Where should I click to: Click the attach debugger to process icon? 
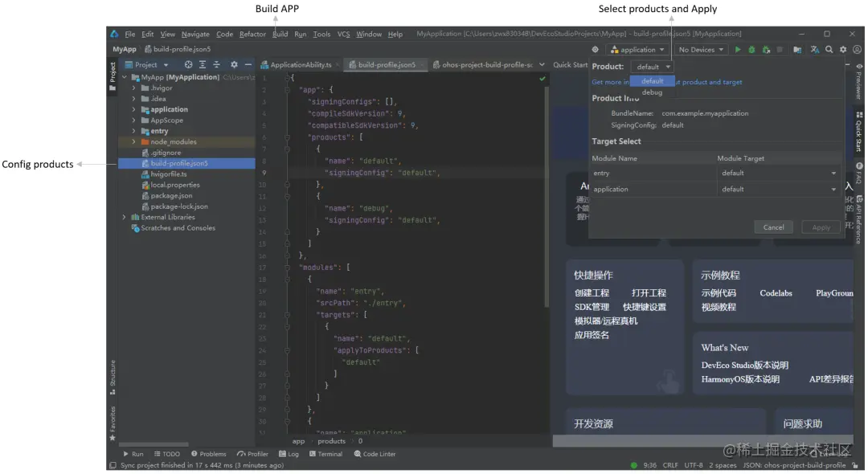pos(766,50)
